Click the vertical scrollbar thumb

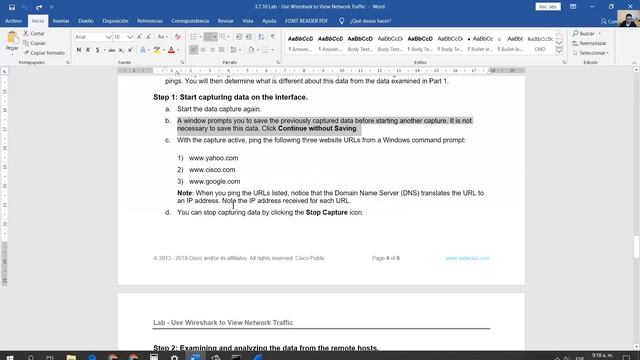(x=636, y=247)
